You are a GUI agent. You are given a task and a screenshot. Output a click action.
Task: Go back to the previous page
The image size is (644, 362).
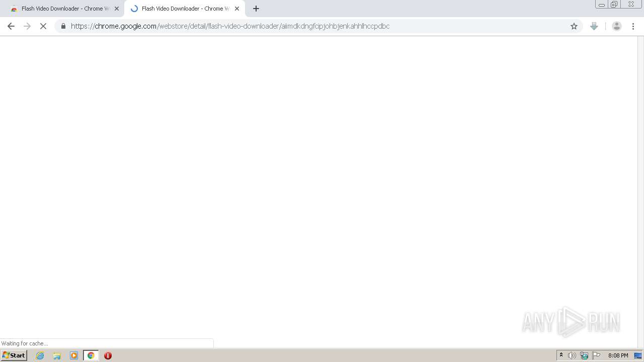[x=11, y=26]
